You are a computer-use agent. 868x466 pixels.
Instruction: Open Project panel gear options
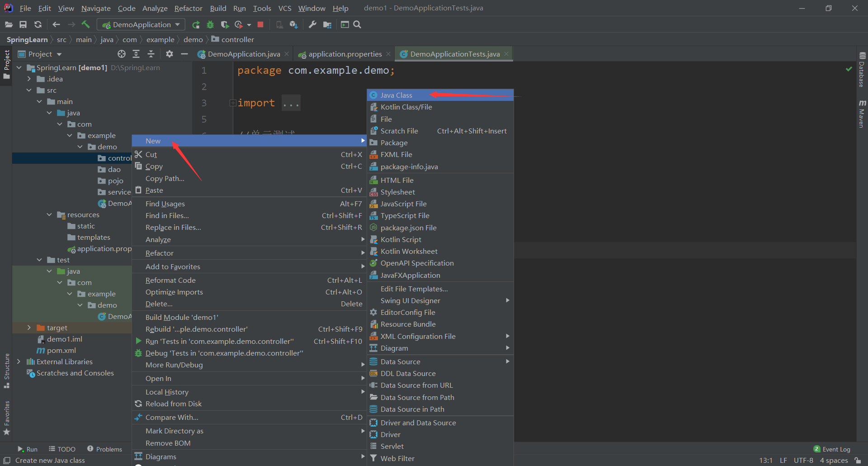click(x=170, y=54)
